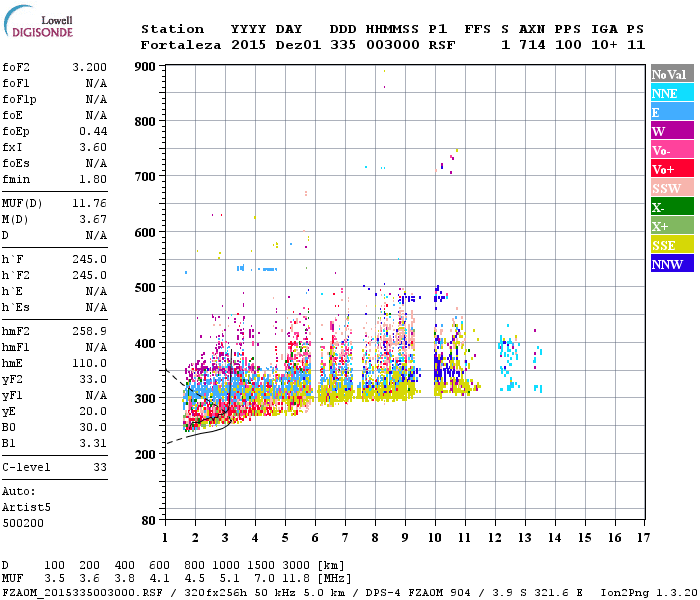
Task: Select the X- dark green legend swatch
Action: [x=672, y=207]
